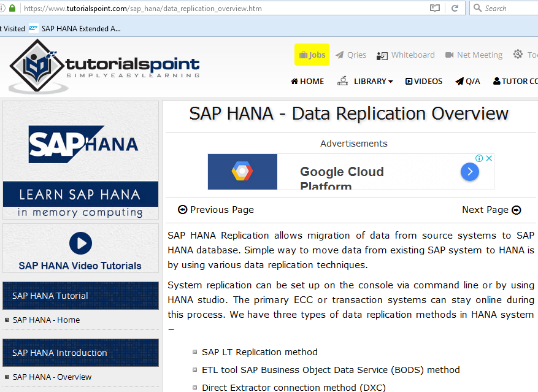Click the ad info icon

pos(480,158)
